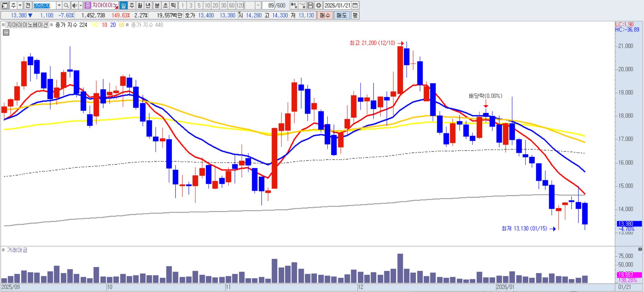Click the stock code input field 358570
Screen dimensions: 644x292
(44, 6)
